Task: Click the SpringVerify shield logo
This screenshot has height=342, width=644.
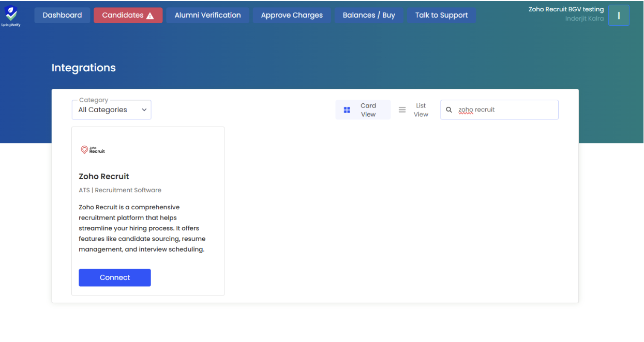Action: tap(11, 15)
